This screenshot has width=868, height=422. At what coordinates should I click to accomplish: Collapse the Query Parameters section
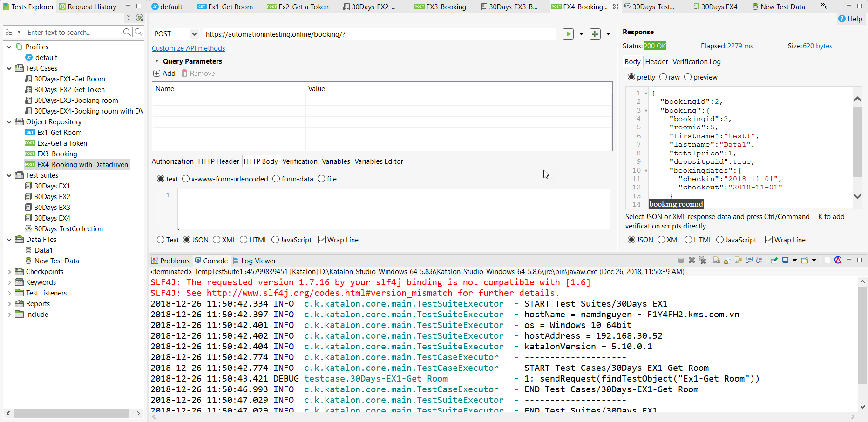pyautogui.click(x=157, y=61)
